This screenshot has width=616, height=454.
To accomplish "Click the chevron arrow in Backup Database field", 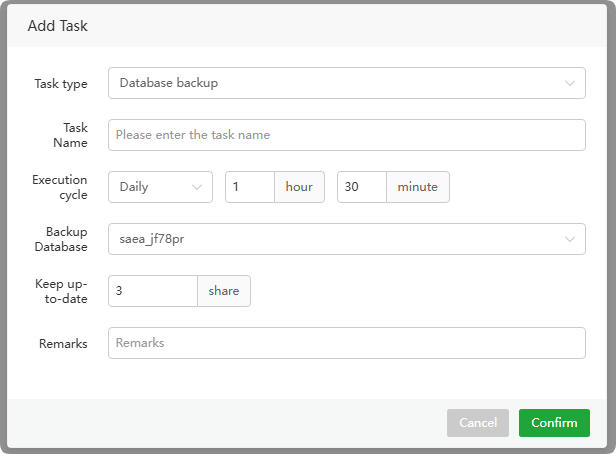I will click(569, 239).
